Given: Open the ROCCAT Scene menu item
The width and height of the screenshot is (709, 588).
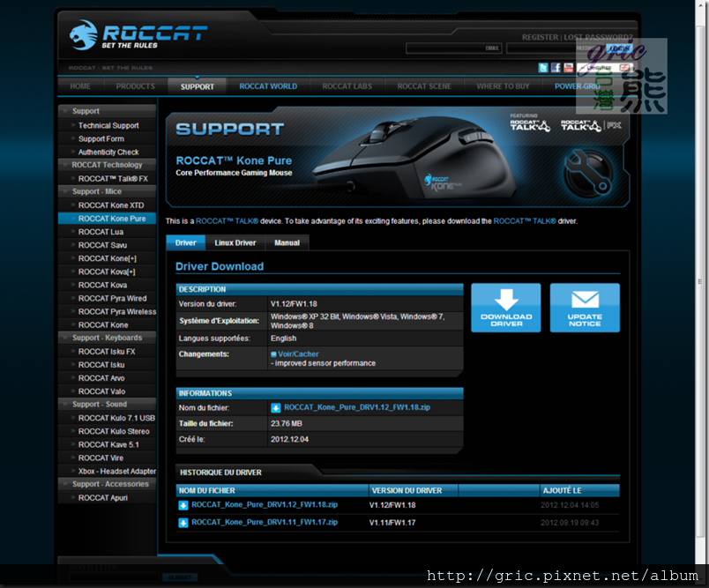Looking at the screenshot, I should pyautogui.click(x=424, y=86).
